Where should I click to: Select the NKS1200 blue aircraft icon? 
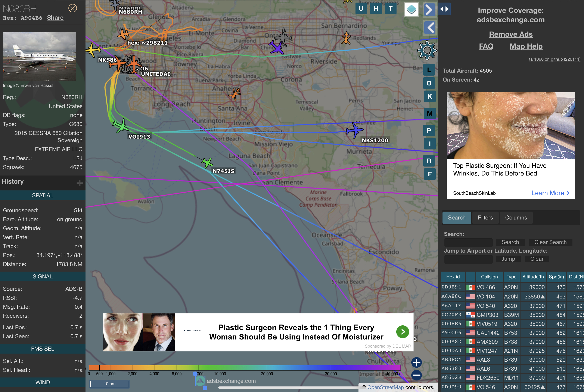tap(354, 130)
